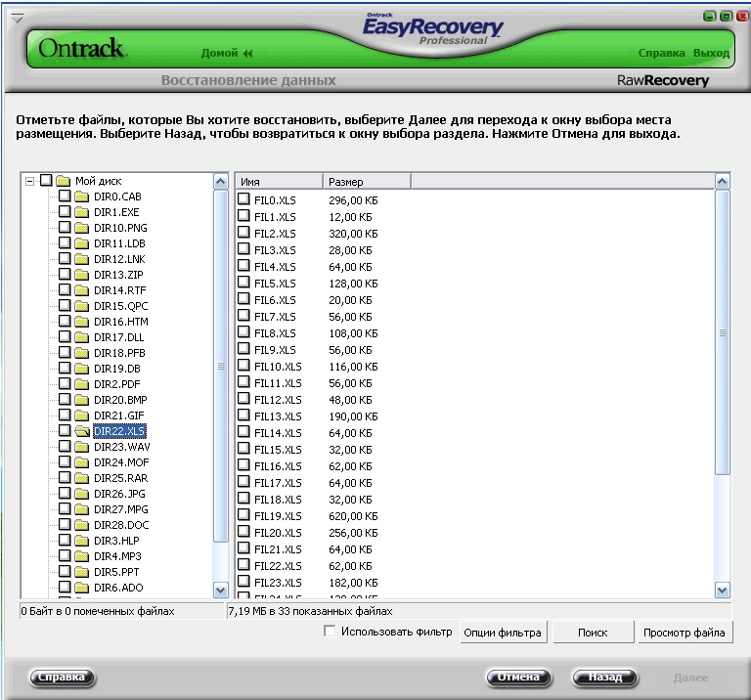
Task: Click the 620,00 КБ size value
Action: [x=353, y=516]
